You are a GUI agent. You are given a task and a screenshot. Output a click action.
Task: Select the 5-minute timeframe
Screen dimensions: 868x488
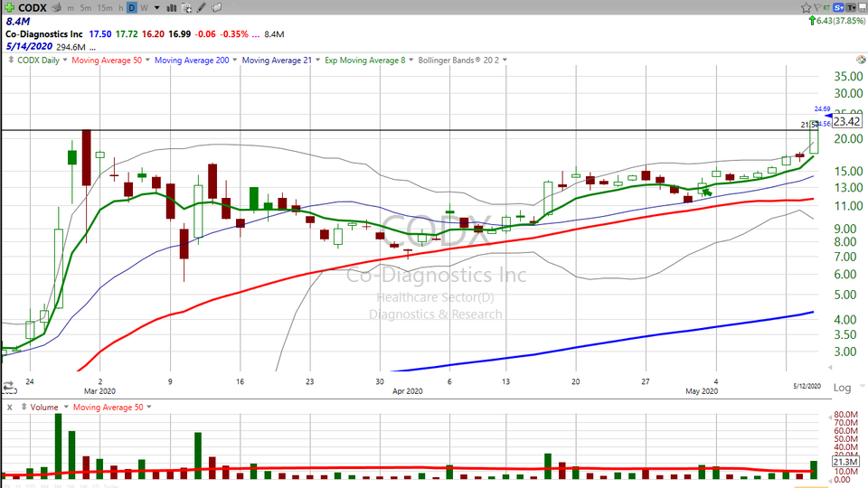pos(87,7)
